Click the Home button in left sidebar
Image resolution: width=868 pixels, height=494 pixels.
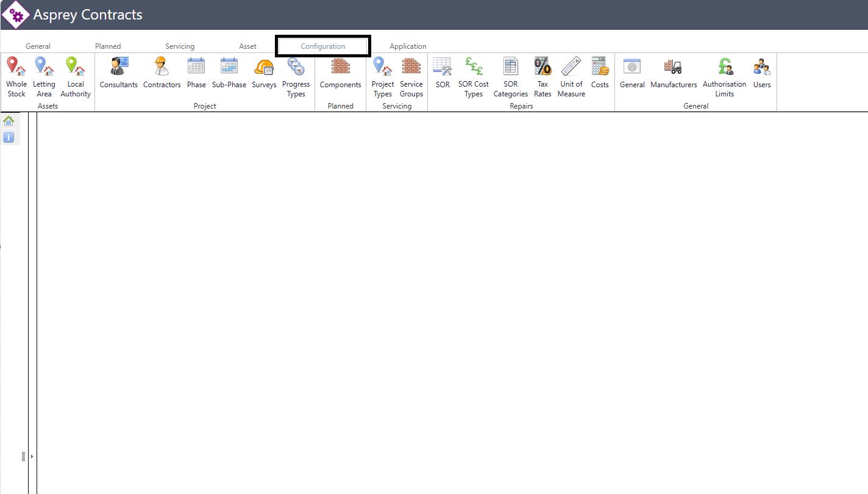point(9,121)
